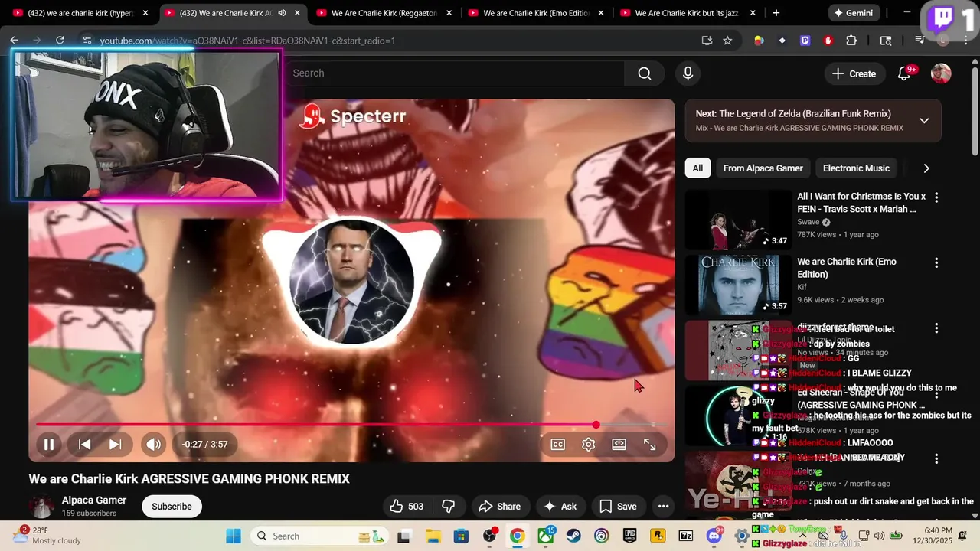
Task: Open File Explorer from the taskbar
Action: [x=433, y=536]
